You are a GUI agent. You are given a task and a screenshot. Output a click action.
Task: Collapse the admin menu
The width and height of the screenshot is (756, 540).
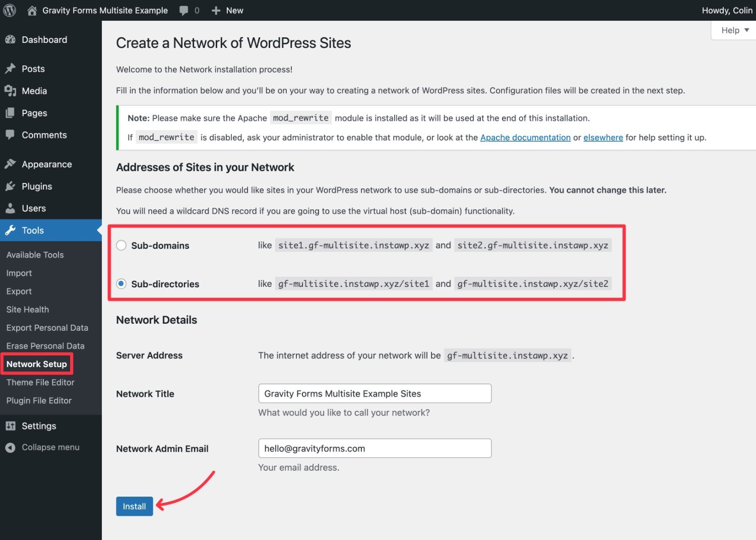(x=43, y=447)
